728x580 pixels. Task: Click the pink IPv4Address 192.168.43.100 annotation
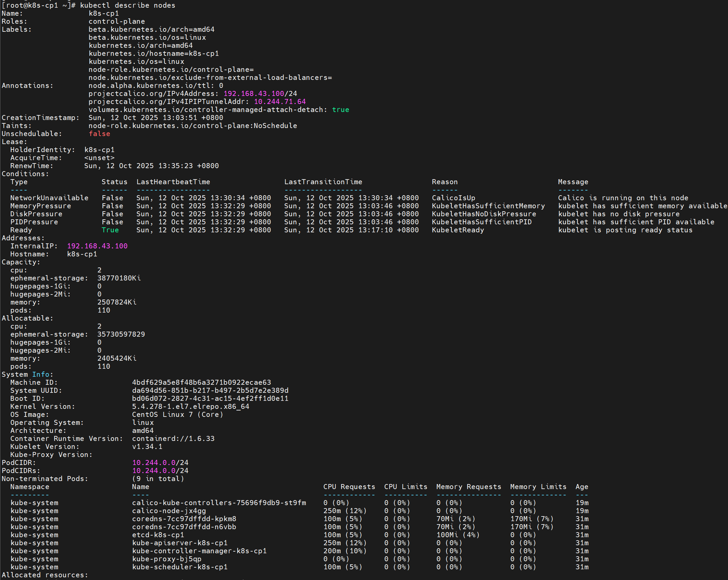253,94
